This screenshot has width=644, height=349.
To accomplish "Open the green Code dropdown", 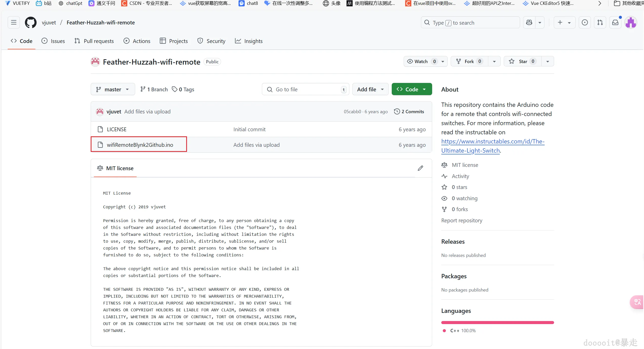I will pos(412,89).
